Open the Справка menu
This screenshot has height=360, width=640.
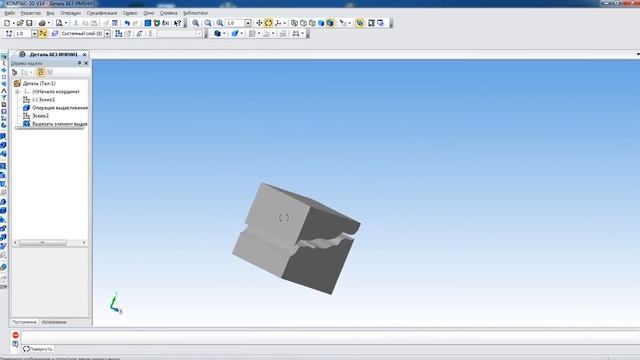(169, 13)
